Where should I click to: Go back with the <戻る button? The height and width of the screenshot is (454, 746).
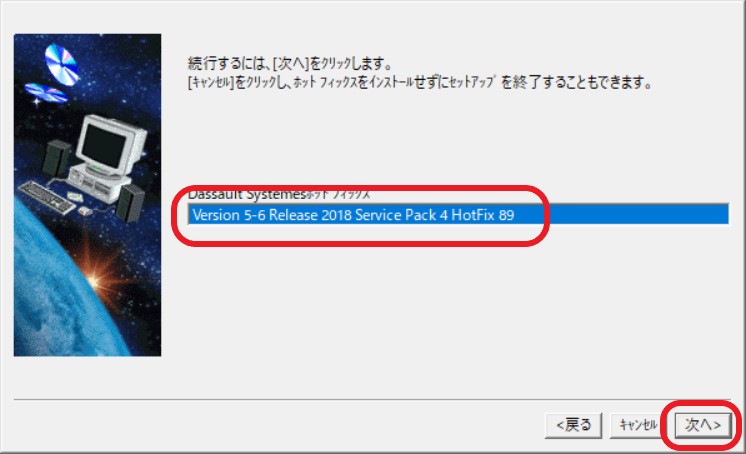coord(573,424)
